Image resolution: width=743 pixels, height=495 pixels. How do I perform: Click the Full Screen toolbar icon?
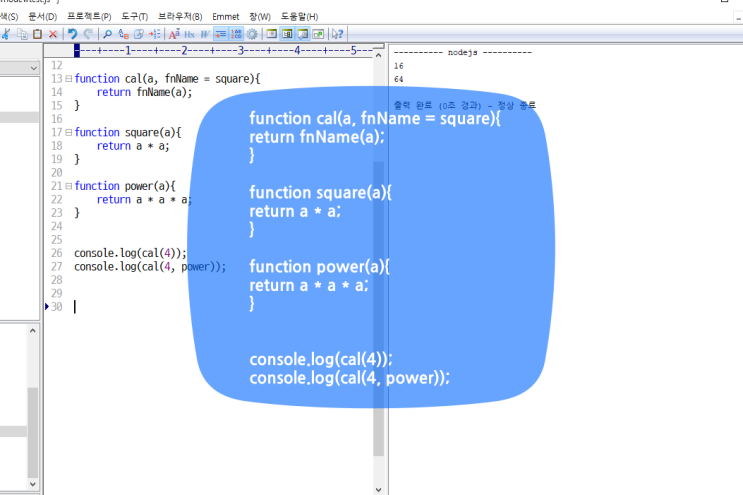point(318,34)
